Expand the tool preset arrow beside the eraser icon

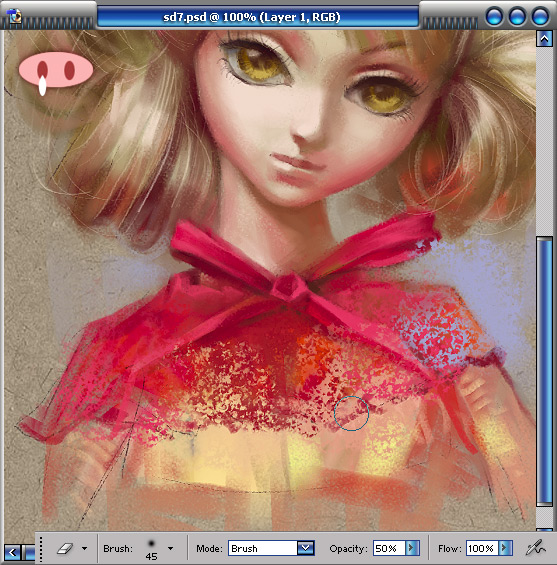(x=84, y=548)
